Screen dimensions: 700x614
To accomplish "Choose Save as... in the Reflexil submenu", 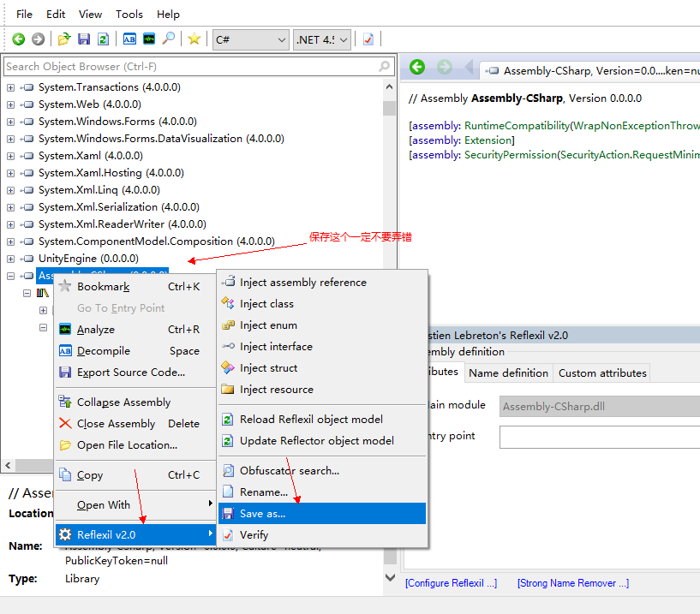I will pos(263,514).
